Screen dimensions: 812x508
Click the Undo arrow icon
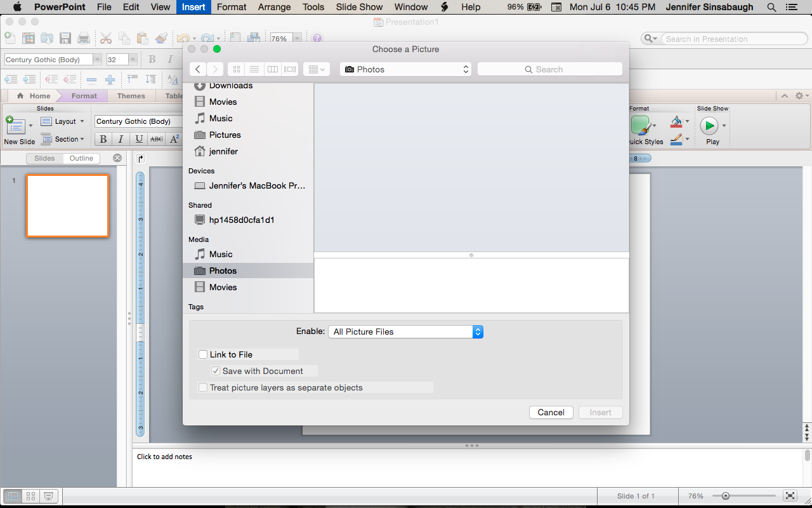pyautogui.click(x=183, y=38)
